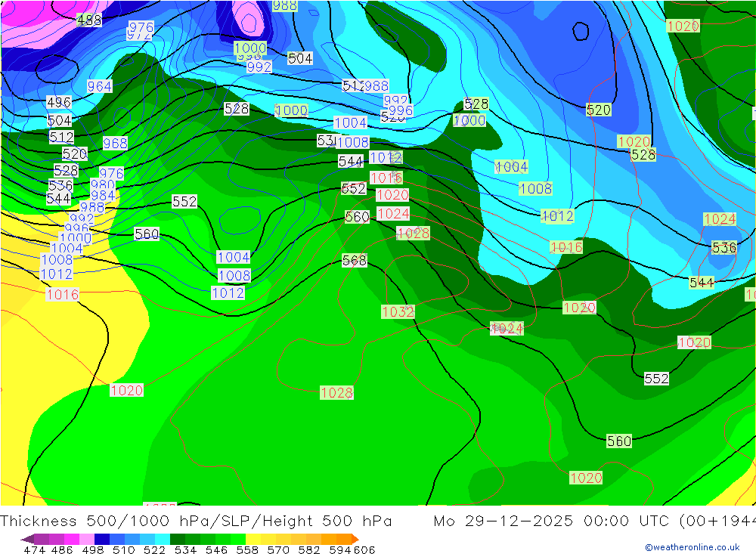Viewport: 756px width, 554px height.
Task: Click the legend value '606'
Action: click(364, 549)
